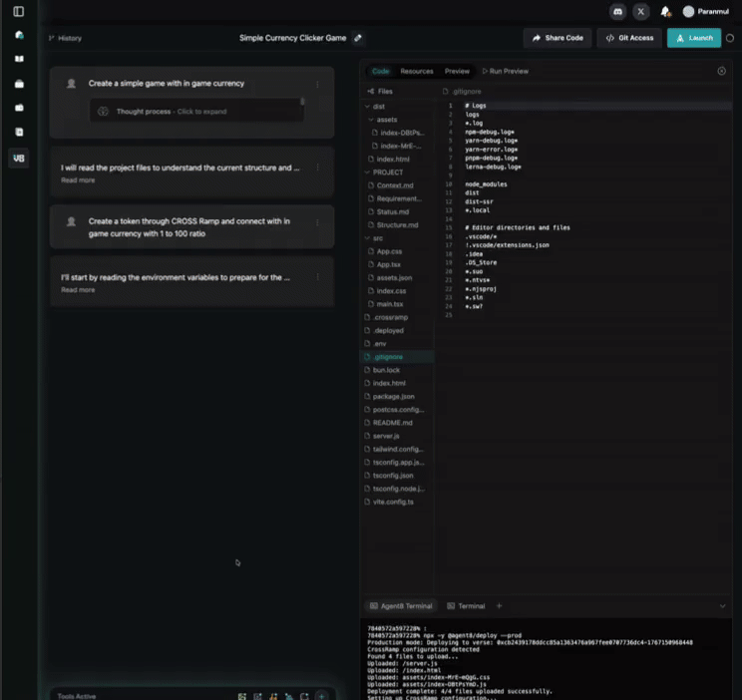Open App.tsx file

(389, 264)
